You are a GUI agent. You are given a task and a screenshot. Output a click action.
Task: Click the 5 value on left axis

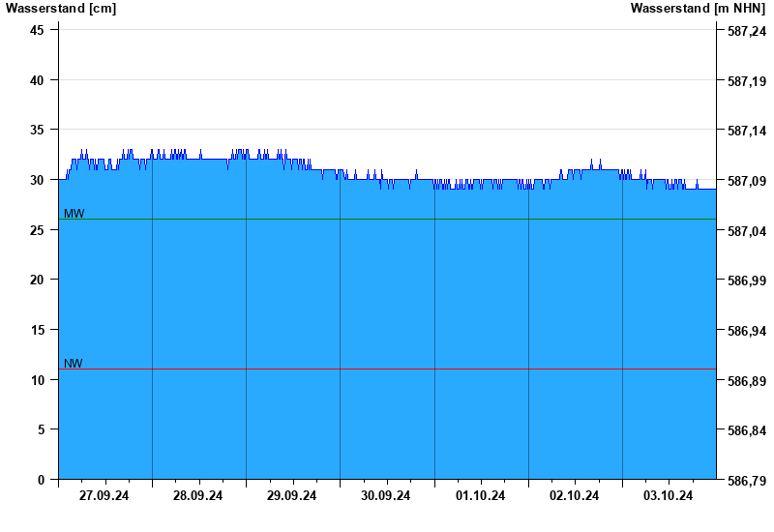[41, 429]
